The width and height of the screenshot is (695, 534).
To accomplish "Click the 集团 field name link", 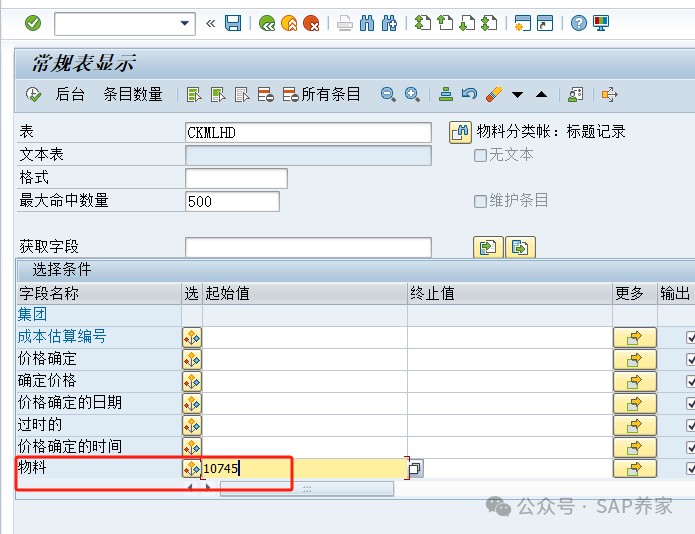I will coord(32,314).
